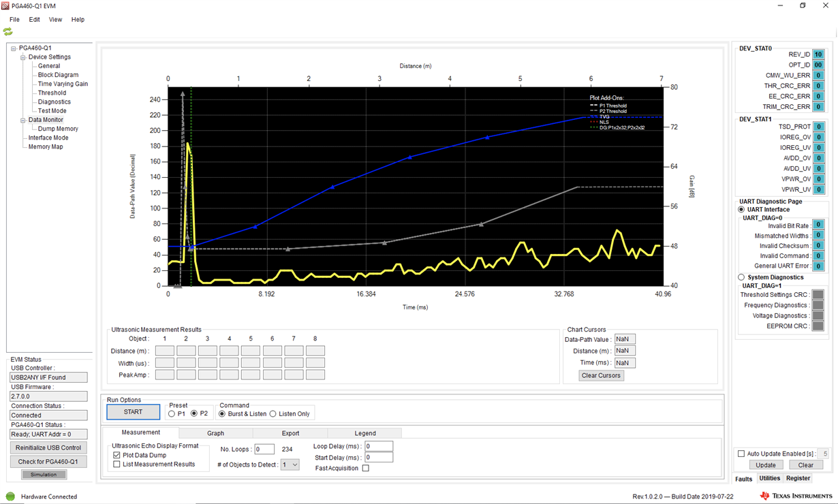Select Memory Map in tree
Image resolution: width=838 pixels, height=504 pixels.
coord(46,146)
